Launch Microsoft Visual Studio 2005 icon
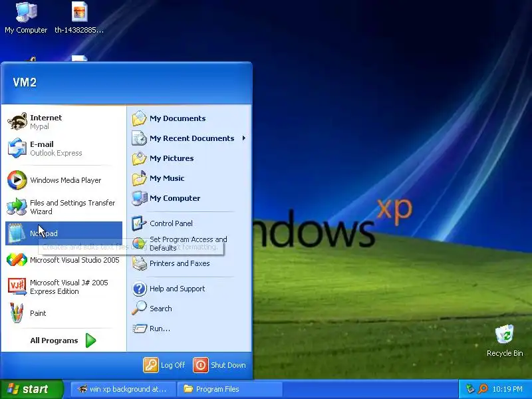Image resolution: width=532 pixels, height=399 pixels. [17, 260]
